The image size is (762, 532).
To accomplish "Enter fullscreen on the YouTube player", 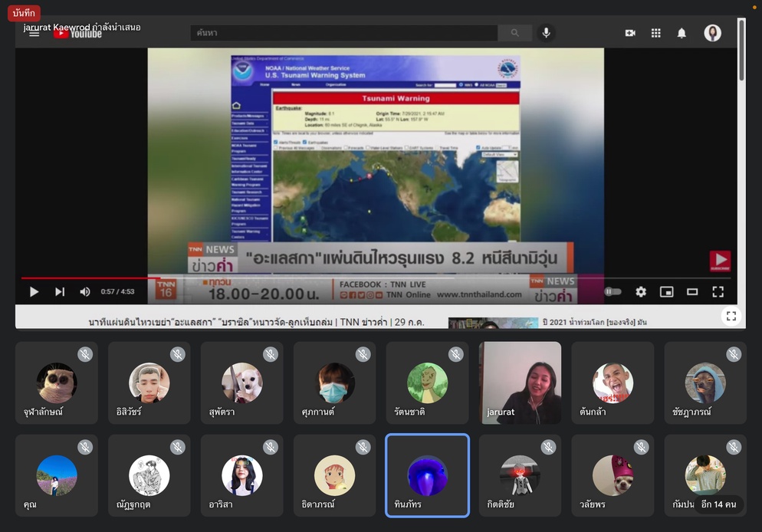I will coord(718,291).
